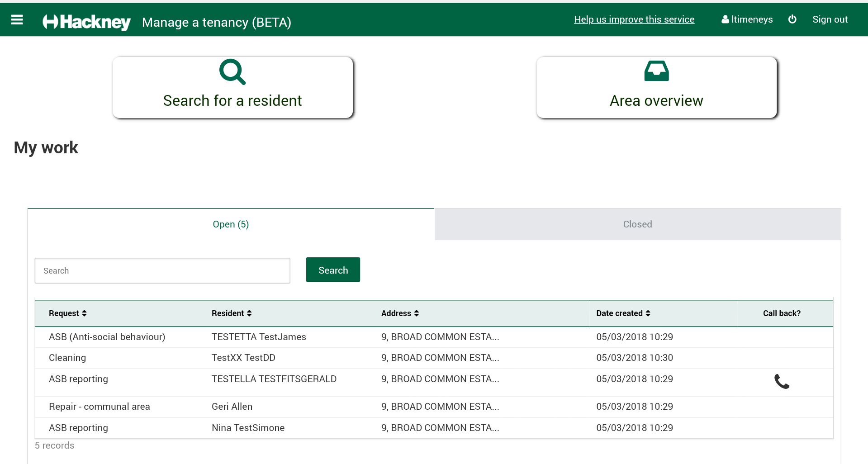Click the power icon in header
Screen dimensions: 868x464
click(792, 19)
